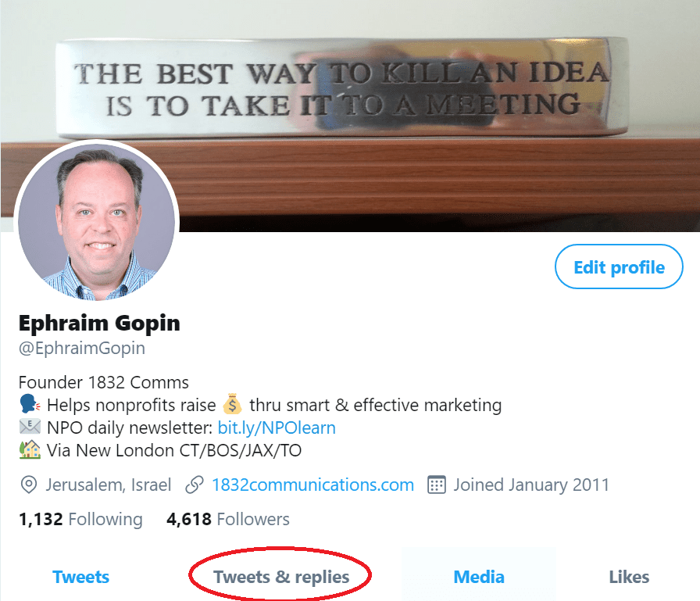Click the house emoji in bio
The image size is (700, 601).
(30, 449)
